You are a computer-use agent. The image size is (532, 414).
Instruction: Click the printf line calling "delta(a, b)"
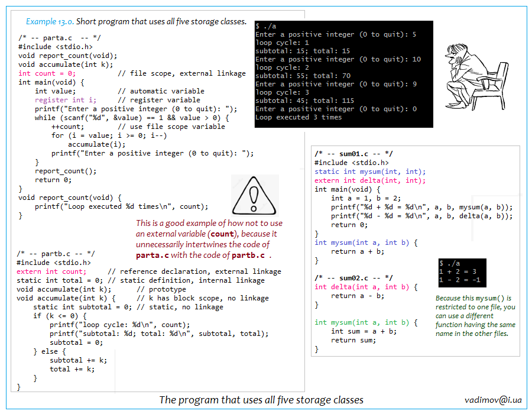pyautogui.click(x=421, y=216)
